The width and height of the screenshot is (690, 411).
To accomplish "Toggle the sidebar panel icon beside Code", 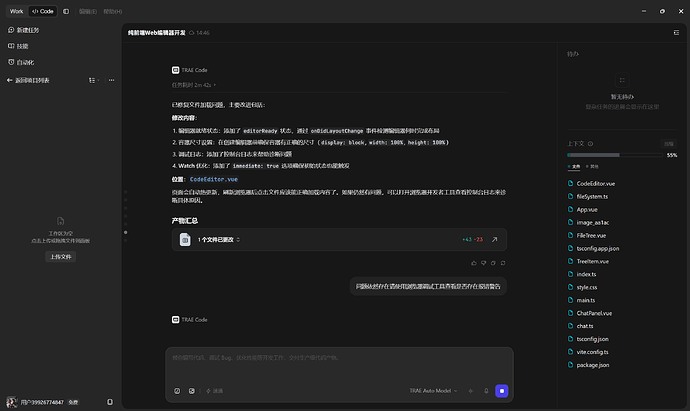I will pos(66,11).
